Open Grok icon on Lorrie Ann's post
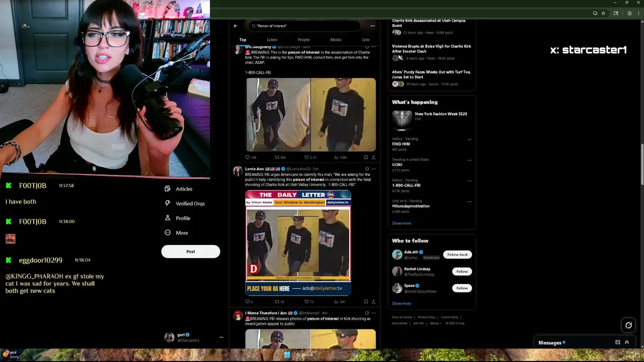644x362 pixels. point(367,169)
